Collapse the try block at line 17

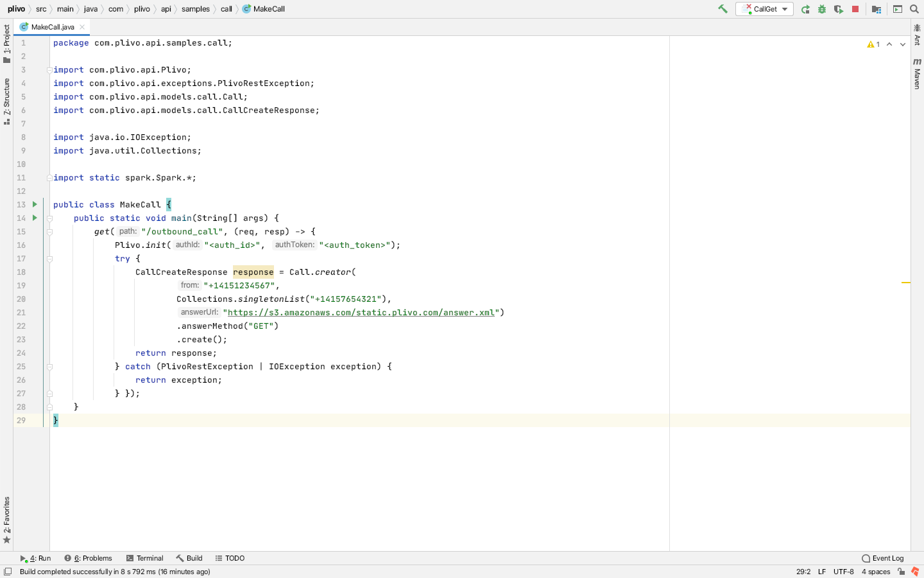click(49, 259)
